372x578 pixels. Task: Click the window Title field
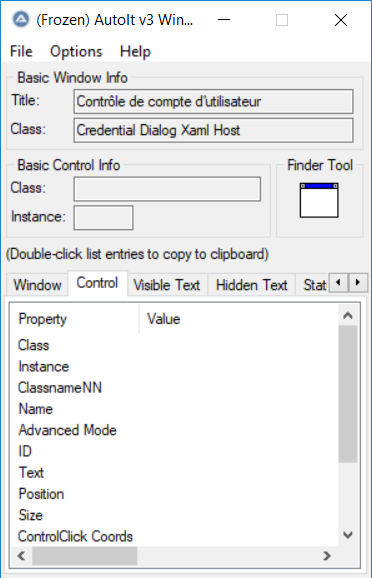pyautogui.click(x=213, y=101)
